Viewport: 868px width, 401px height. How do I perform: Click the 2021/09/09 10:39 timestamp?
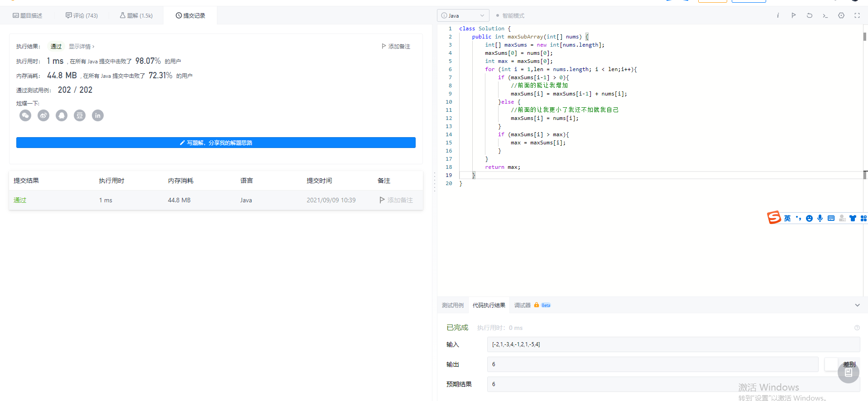tap(331, 200)
